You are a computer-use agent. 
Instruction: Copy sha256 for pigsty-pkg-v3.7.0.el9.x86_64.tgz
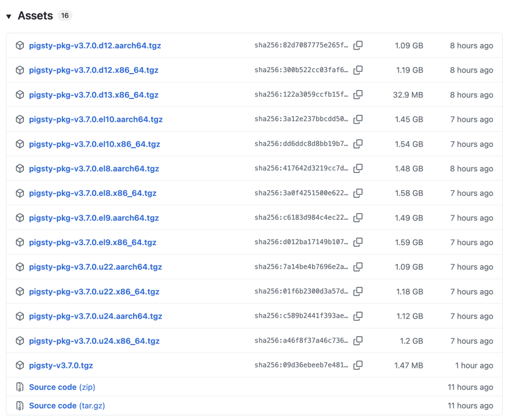(358, 242)
